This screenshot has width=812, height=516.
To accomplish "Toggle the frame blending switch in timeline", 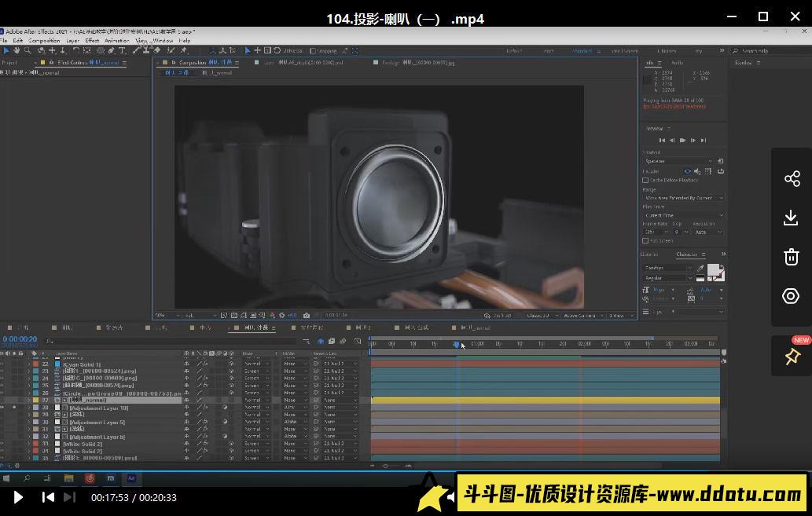I will click(332, 341).
